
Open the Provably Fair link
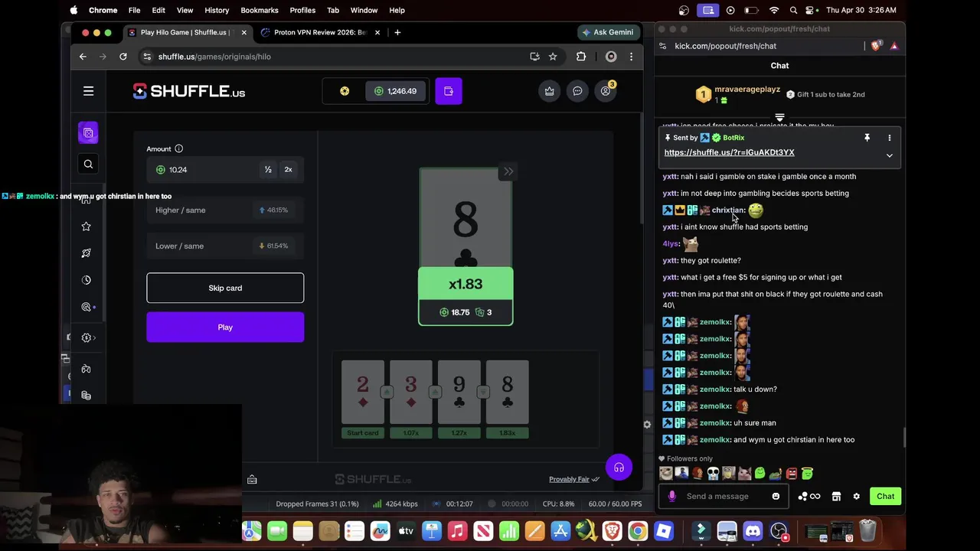[573, 480]
